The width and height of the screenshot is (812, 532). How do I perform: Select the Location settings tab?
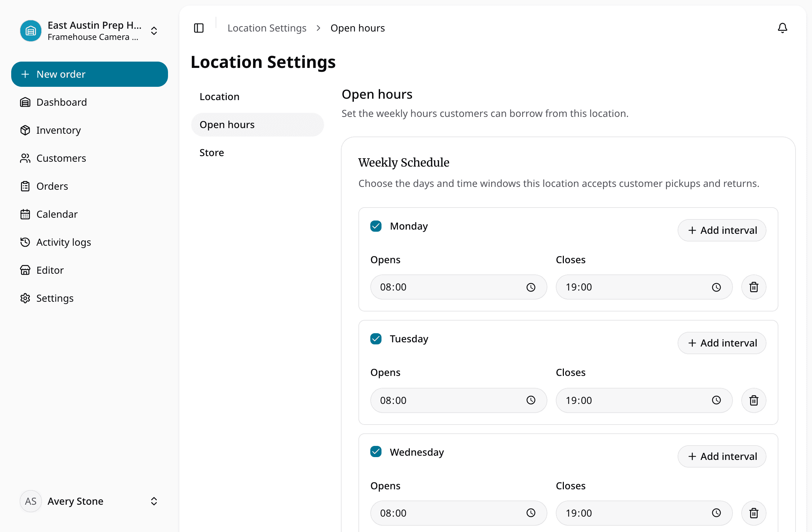[x=258, y=97]
